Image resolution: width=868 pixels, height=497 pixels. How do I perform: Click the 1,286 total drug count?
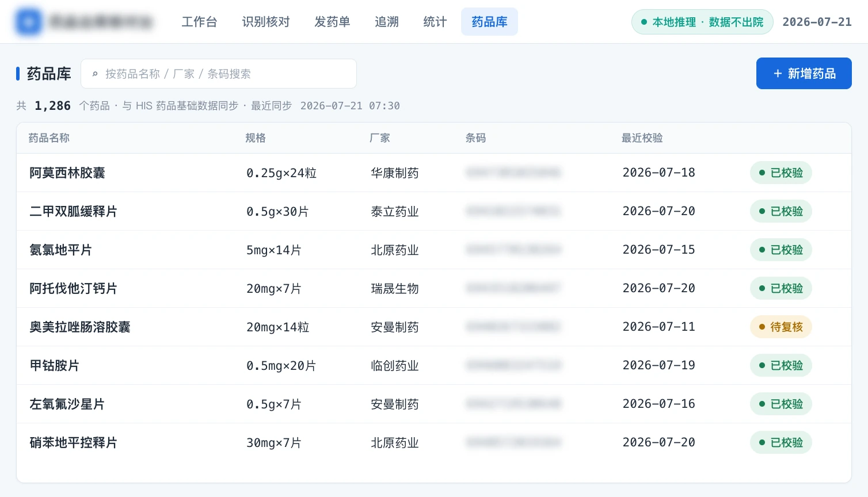point(52,106)
